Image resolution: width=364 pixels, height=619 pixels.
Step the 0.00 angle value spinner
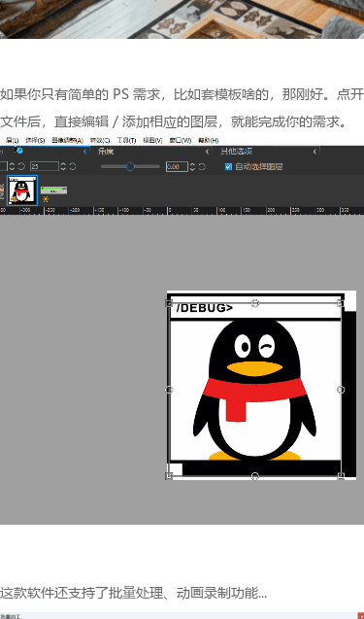pyautogui.click(x=192, y=166)
